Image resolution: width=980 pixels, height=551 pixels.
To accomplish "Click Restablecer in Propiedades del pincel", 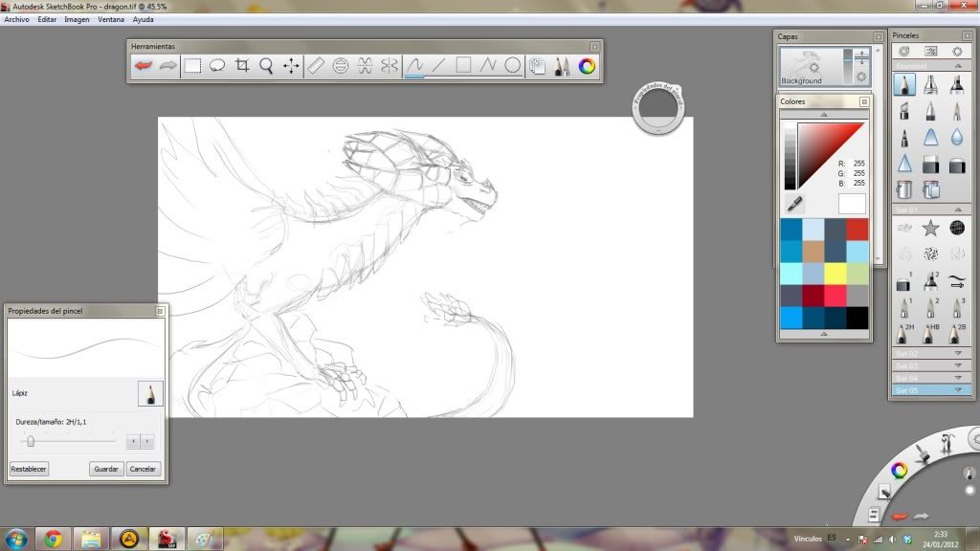I will 29,469.
